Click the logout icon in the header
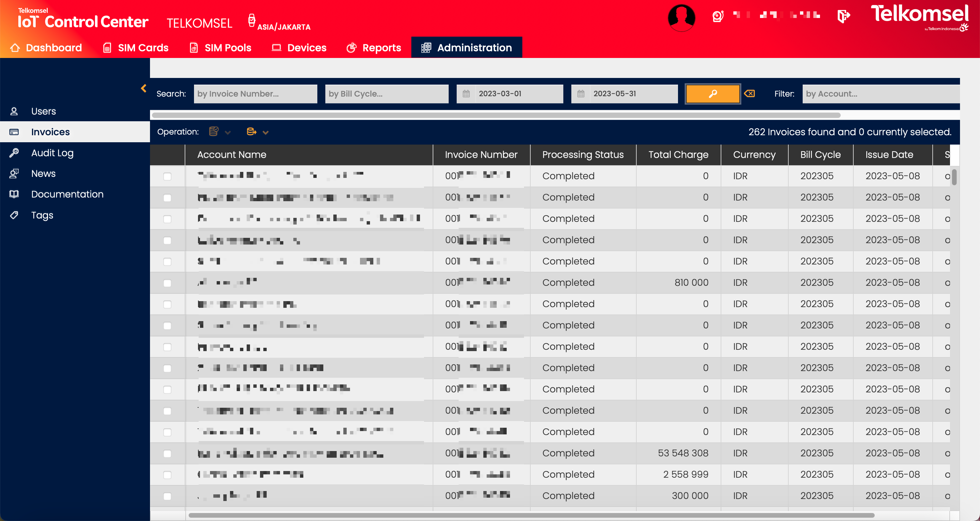This screenshot has height=521, width=980. [843, 16]
